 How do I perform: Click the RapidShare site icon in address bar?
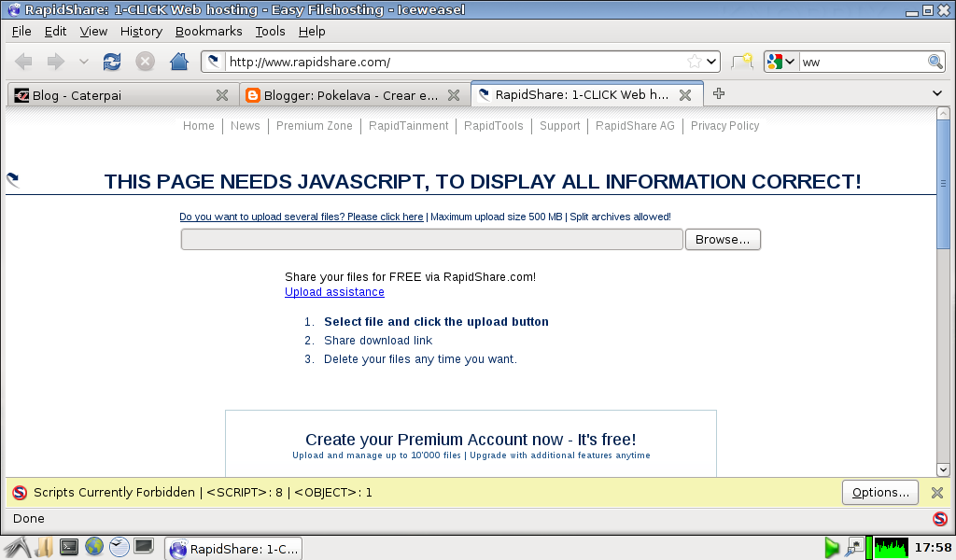pyautogui.click(x=214, y=61)
